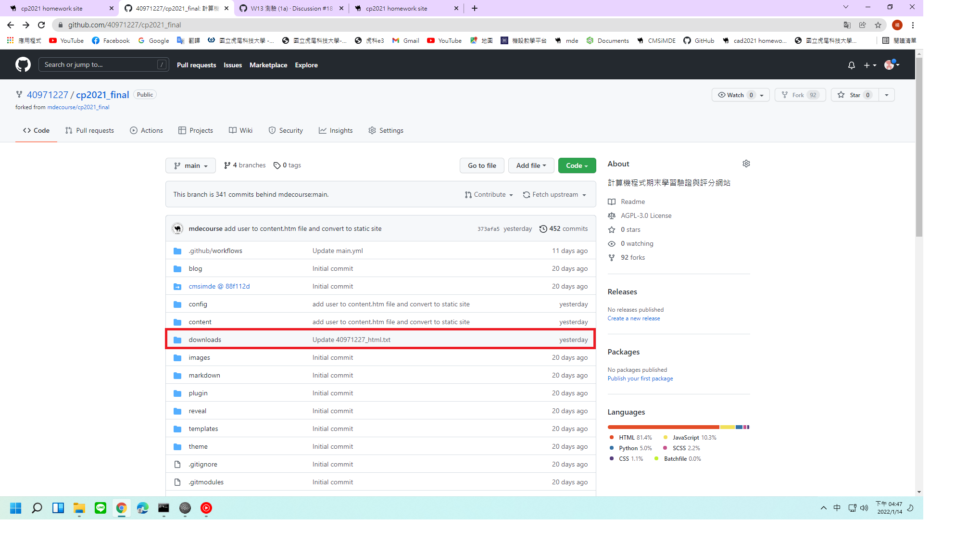Expand the green Code dropdown
The image size is (980, 556).
click(x=577, y=165)
